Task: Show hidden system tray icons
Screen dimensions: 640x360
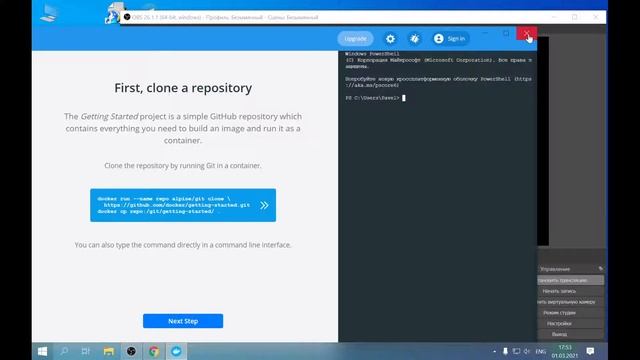Action: pos(495,351)
